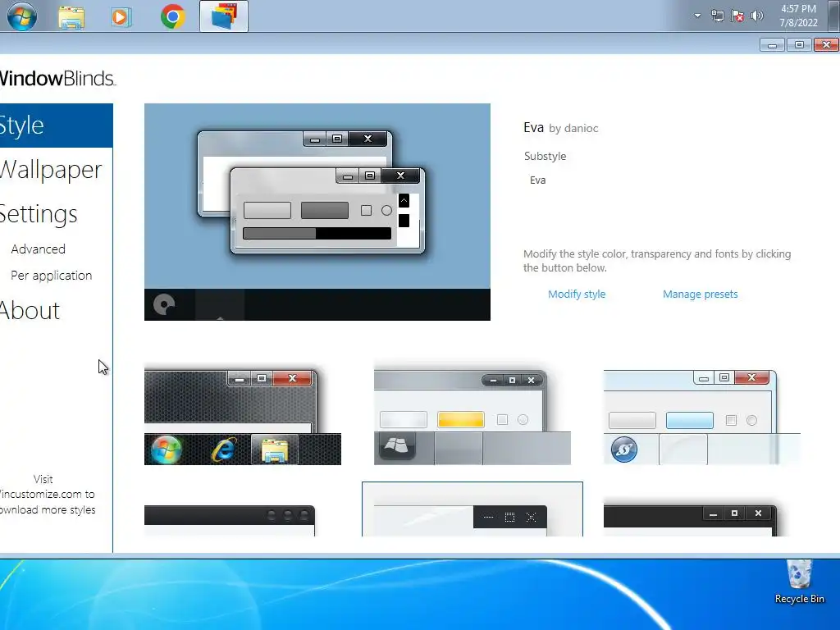Click the Visit Wincustomize.com text
The width and height of the screenshot is (840, 630).
(x=48, y=495)
